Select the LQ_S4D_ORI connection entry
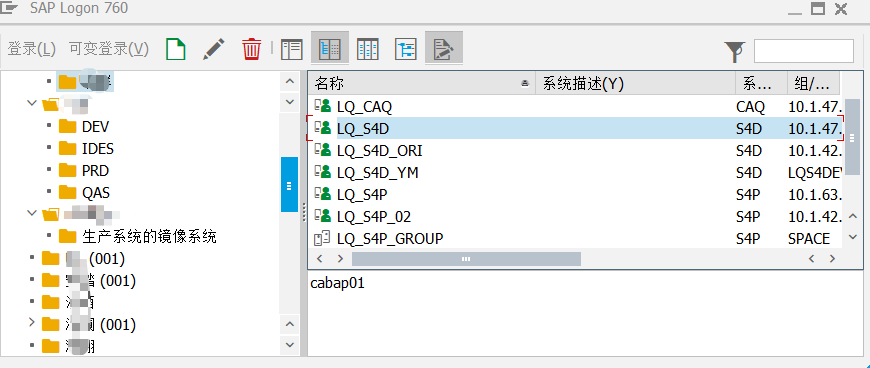 (575, 150)
